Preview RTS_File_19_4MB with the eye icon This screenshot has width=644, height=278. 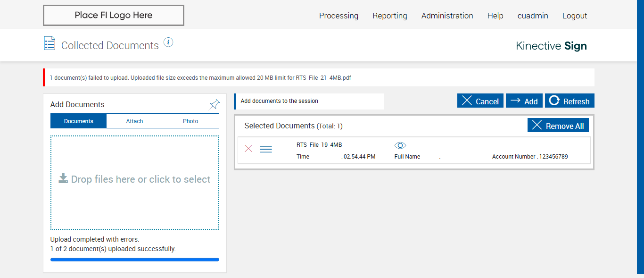tap(400, 145)
